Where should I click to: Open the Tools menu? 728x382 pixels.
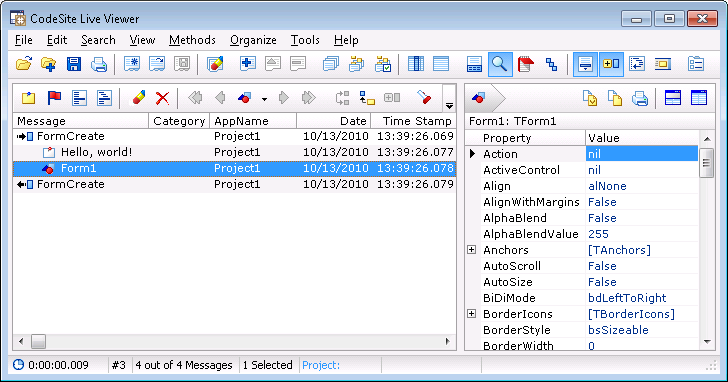coord(305,40)
